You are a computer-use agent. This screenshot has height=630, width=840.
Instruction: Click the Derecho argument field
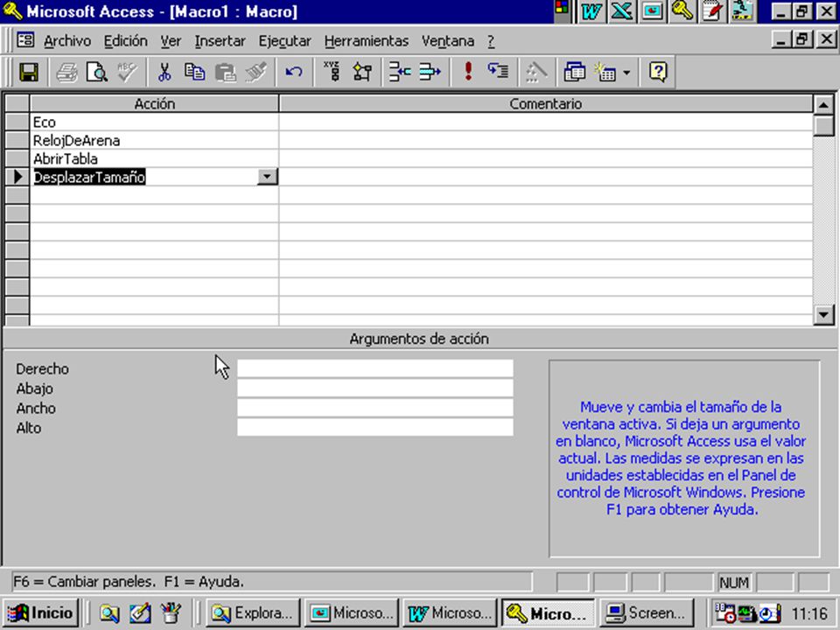[x=375, y=368]
